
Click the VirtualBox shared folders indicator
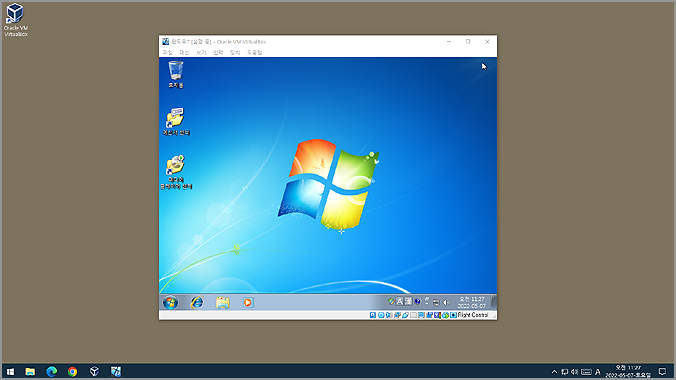(x=413, y=315)
